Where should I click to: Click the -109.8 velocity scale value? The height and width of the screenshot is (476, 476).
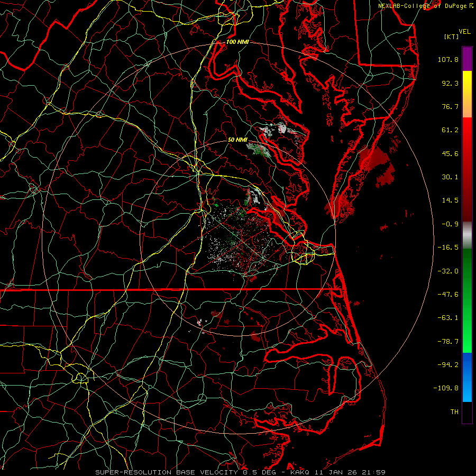[x=446, y=388]
